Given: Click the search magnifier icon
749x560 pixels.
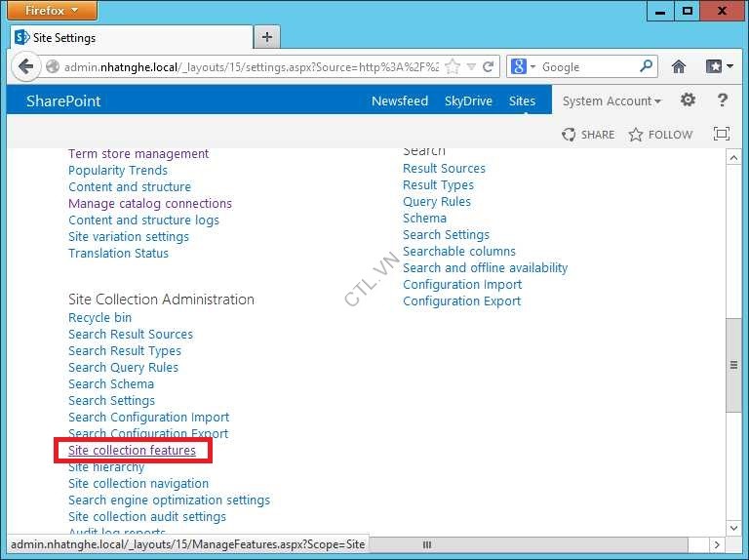Looking at the screenshot, I should (x=647, y=67).
